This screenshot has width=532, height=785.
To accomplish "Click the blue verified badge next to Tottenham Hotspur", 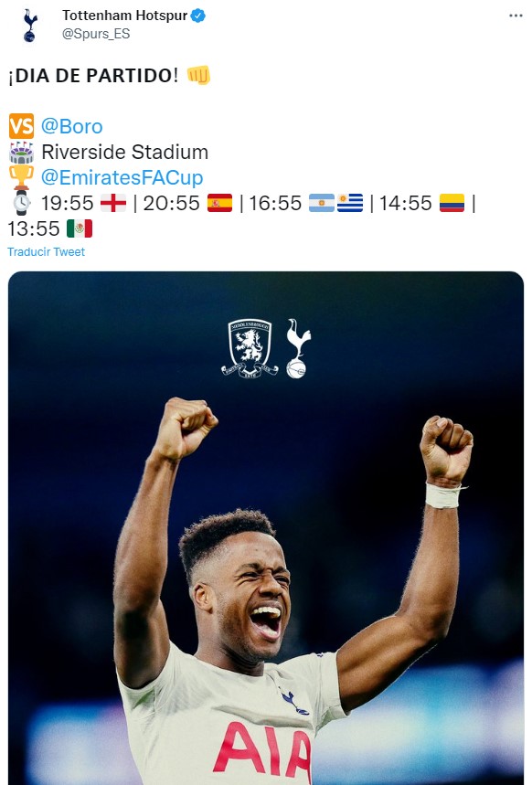I will (x=198, y=16).
